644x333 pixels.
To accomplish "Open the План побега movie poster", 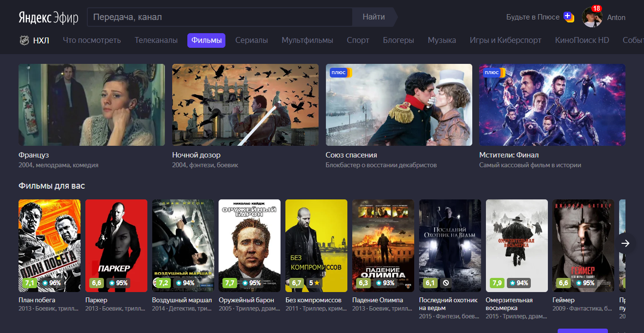I will [49, 246].
